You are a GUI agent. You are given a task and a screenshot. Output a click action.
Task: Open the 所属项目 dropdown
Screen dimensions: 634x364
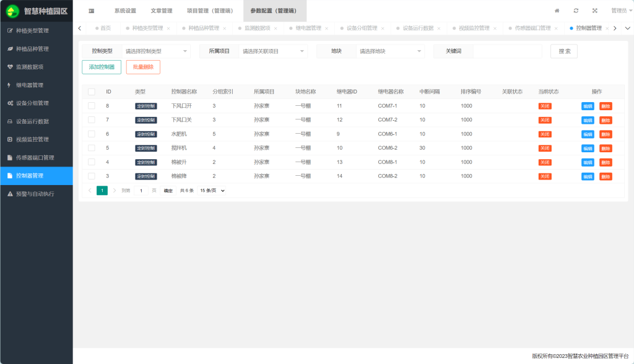click(x=273, y=51)
